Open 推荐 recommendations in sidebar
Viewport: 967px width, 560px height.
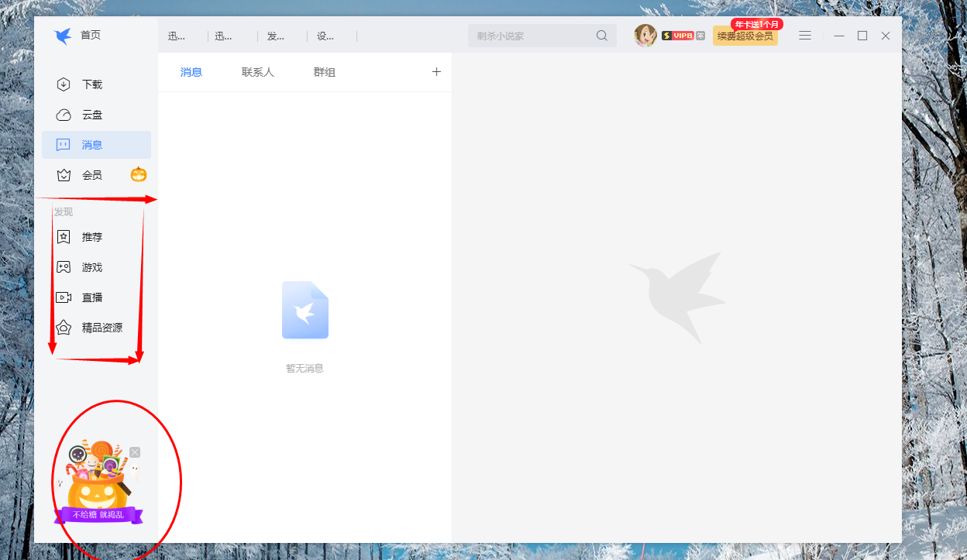click(91, 237)
